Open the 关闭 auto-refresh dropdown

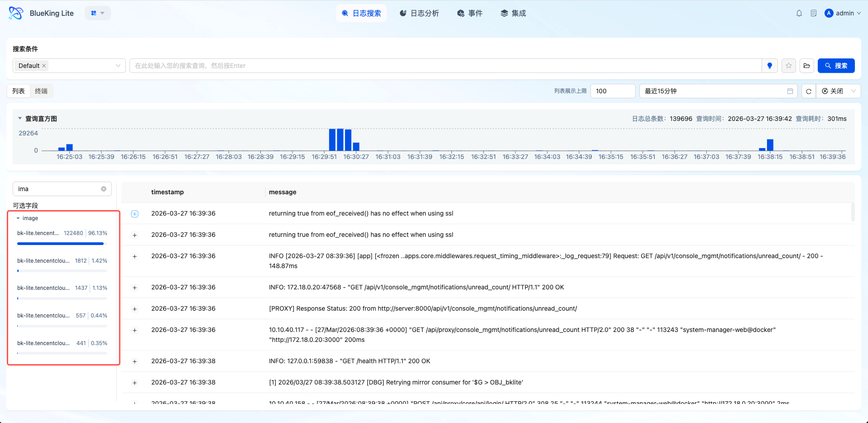coord(839,91)
